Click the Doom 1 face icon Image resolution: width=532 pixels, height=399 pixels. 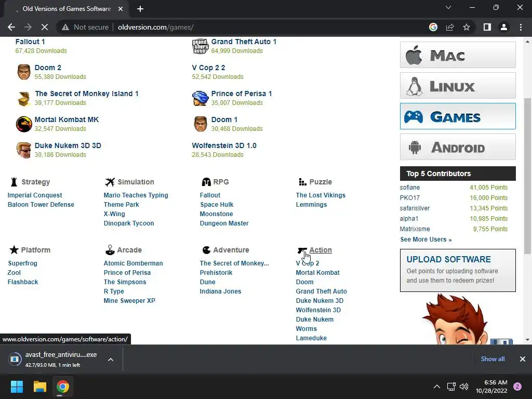pyautogui.click(x=200, y=124)
